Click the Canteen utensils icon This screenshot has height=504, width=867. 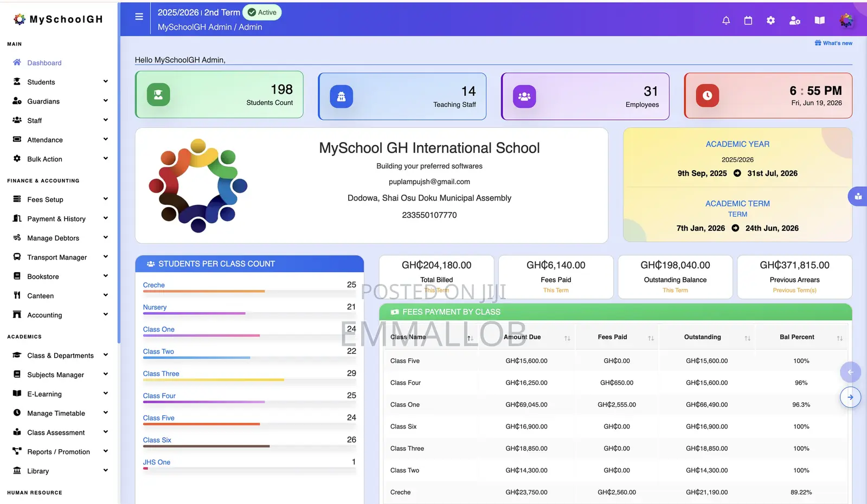point(17,295)
